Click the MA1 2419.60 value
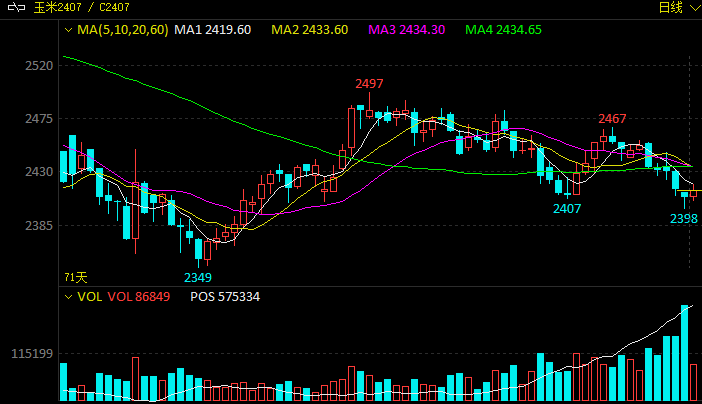Screen dimensions: 702x404 [x=213, y=30]
